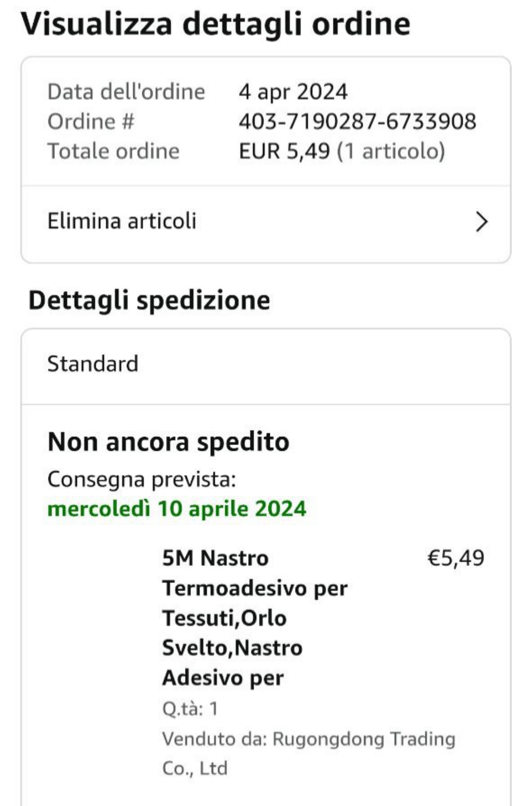532x806 pixels.
Task: Click the Ordine # label
Action: pos(91,122)
